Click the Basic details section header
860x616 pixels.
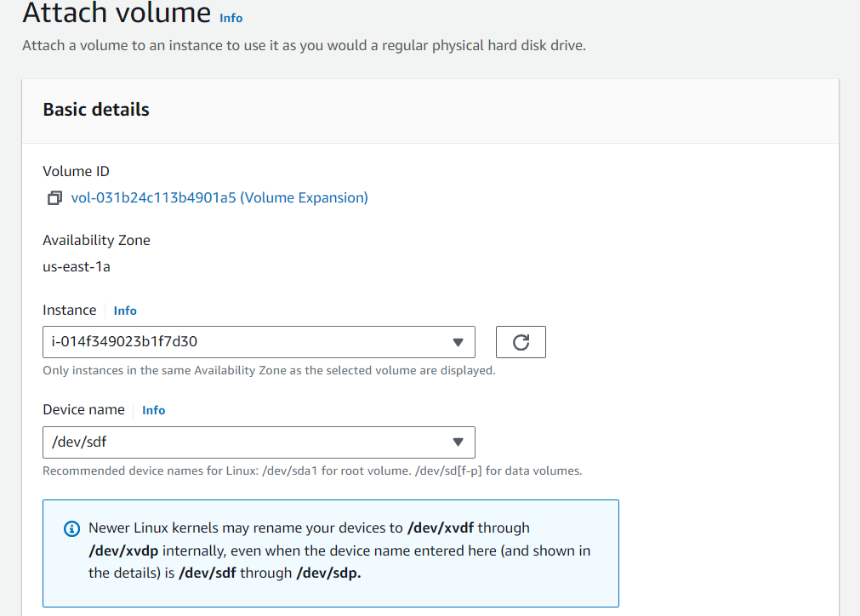(96, 109)
